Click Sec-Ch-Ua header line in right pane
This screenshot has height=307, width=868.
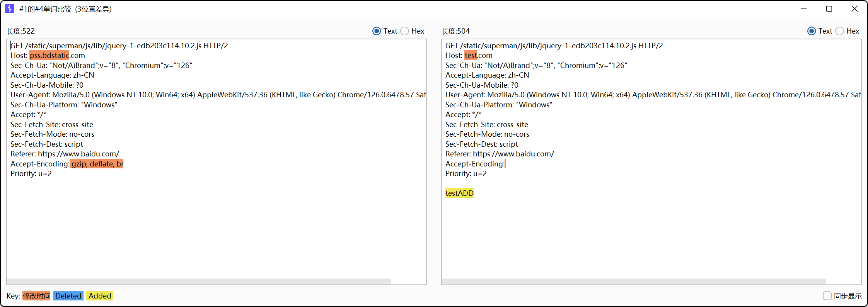pyautogui.click(x=536, y=65)
